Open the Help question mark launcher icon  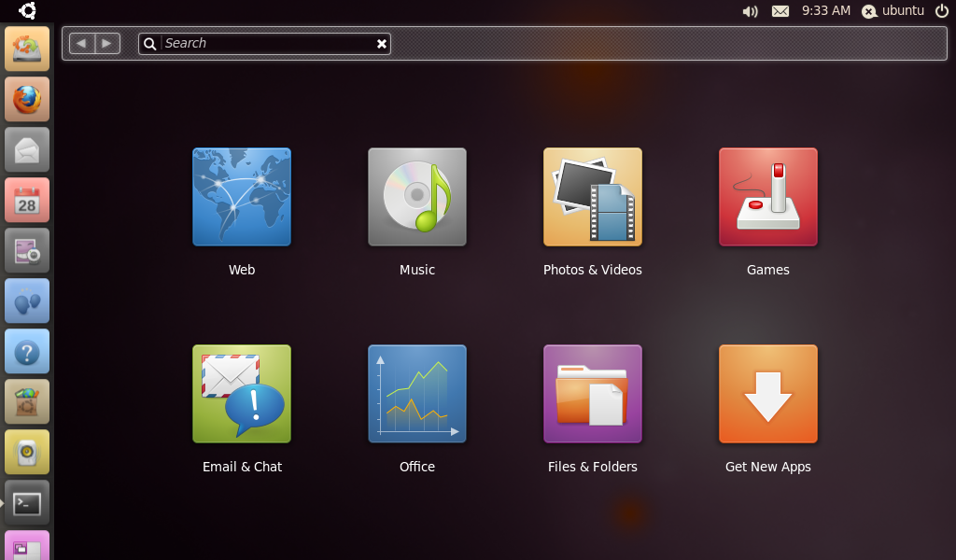pyautogui.click(x=27, y=352)
